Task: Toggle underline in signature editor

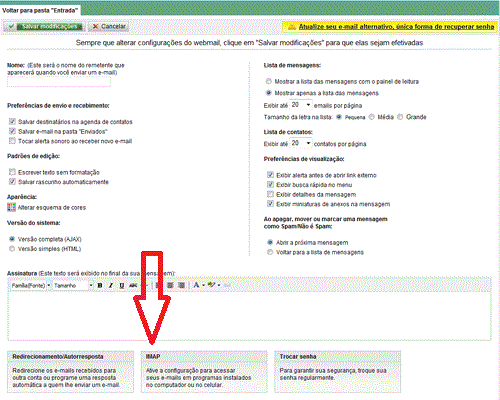Action: (x=122, y=285)
